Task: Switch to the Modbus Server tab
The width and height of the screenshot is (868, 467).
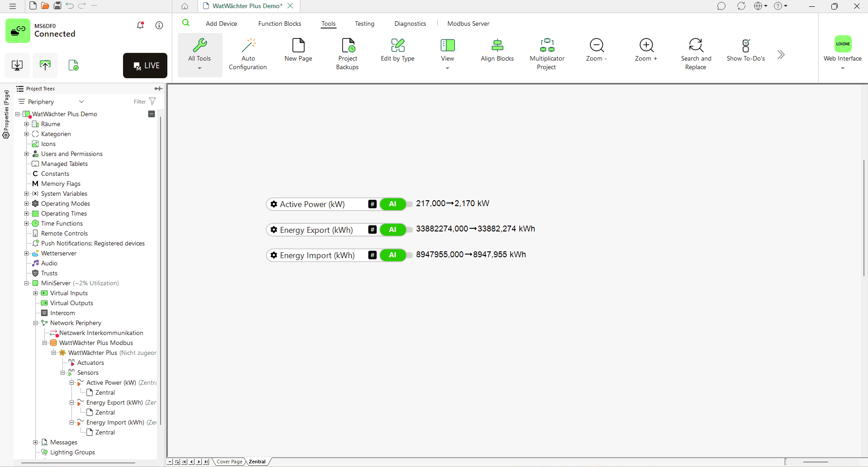Action: point(468,24)
